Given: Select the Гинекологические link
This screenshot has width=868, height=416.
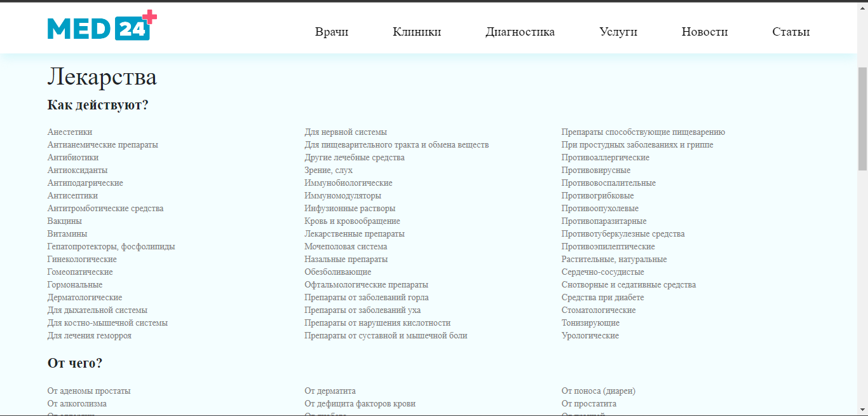Looking at the screenshot, I should pos(82,260).
